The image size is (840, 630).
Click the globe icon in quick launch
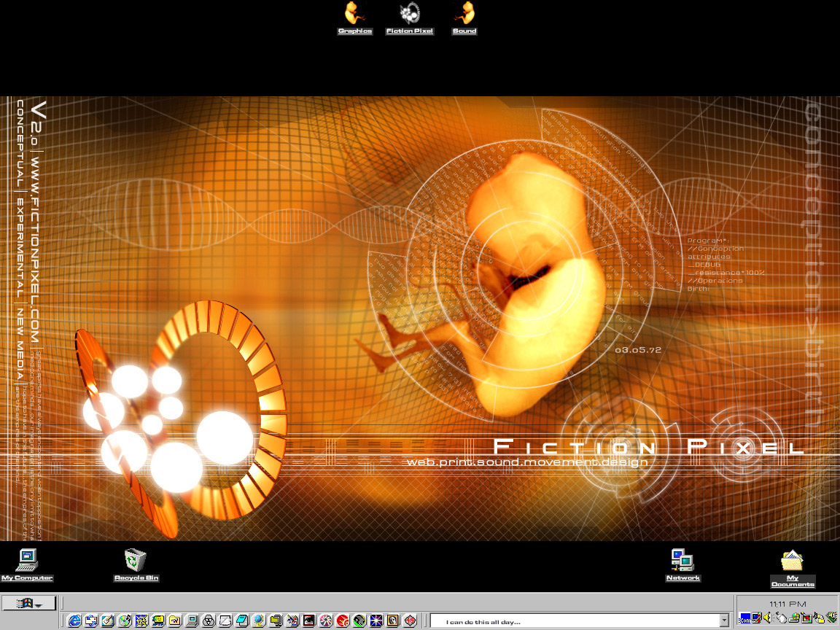pyautogui.click(x=259, y=621)
